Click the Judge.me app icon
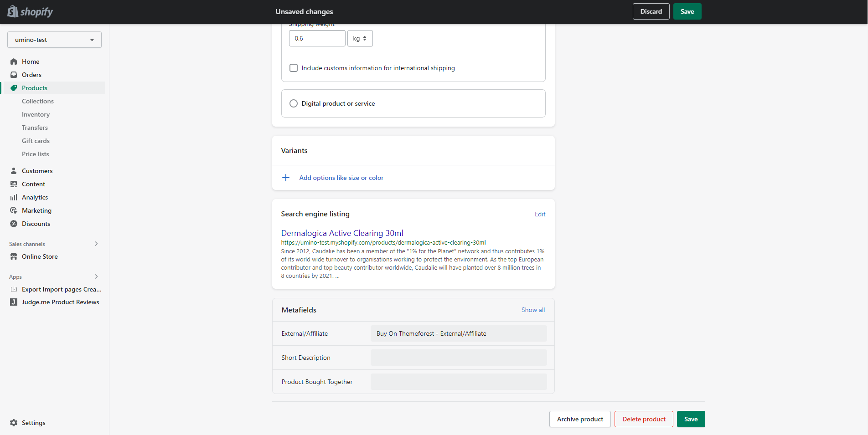This screenshot has width=868, height=435. point(14,302)
